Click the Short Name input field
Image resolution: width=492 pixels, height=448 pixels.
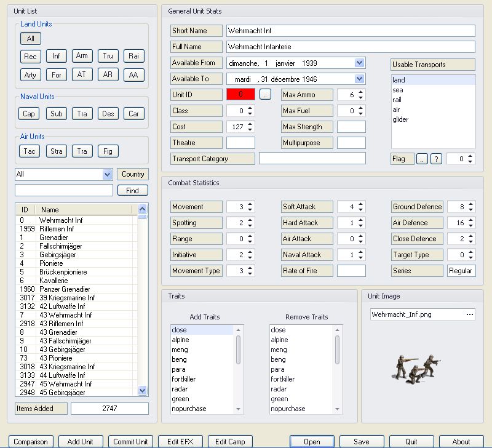351,31
